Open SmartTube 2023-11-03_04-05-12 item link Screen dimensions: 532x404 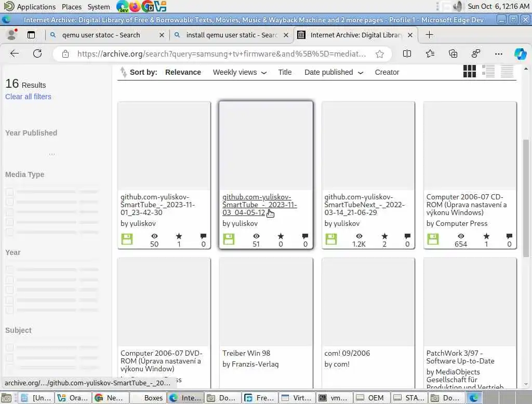click(260, 205)
